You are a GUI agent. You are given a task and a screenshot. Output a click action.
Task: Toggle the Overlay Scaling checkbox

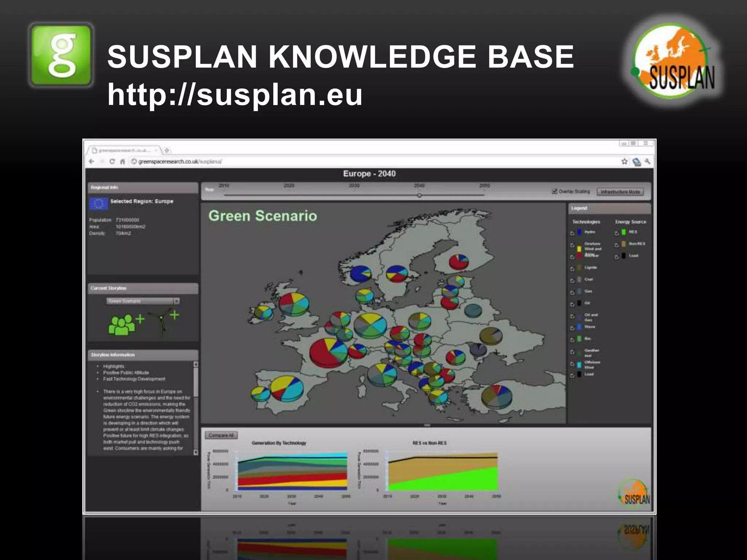(x=555, y=191)
